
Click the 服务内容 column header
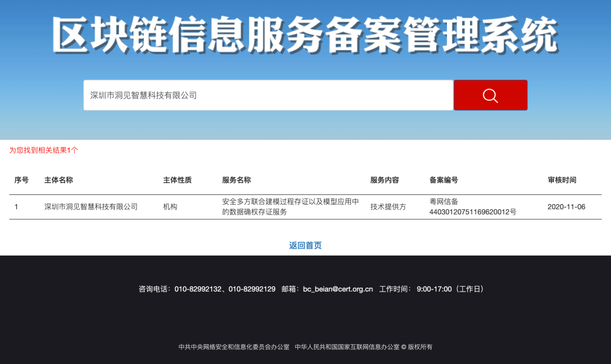[x=385, y=180]
